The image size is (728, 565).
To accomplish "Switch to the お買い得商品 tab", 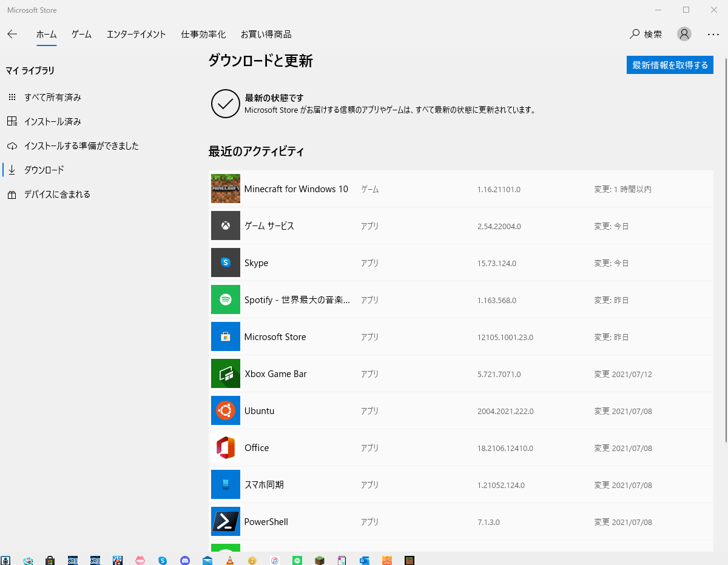I will point(266,35).
